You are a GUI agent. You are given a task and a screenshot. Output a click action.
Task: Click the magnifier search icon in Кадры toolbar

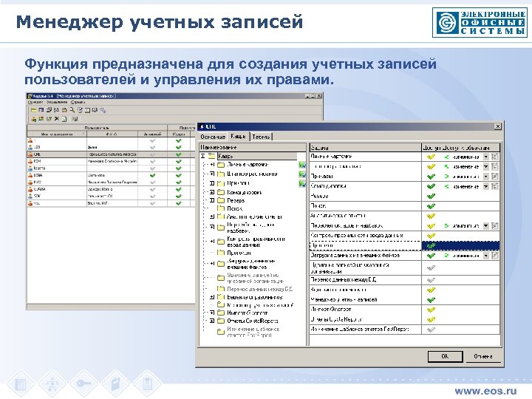pos(72,110)
